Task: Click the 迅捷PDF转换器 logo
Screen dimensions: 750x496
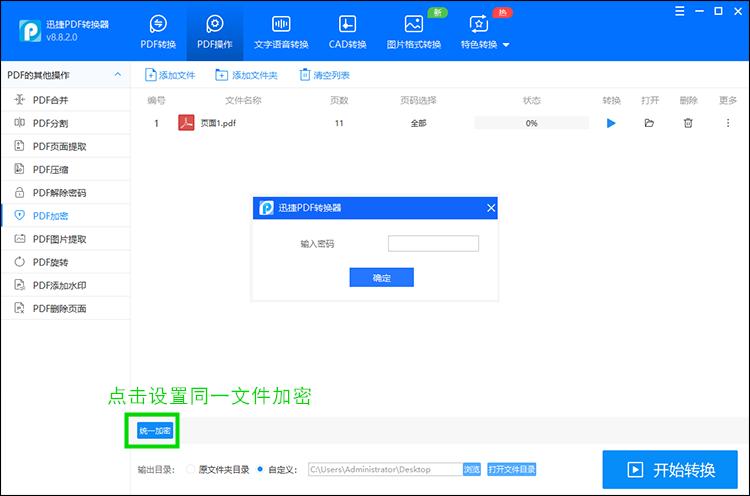Action: point(30,31)
